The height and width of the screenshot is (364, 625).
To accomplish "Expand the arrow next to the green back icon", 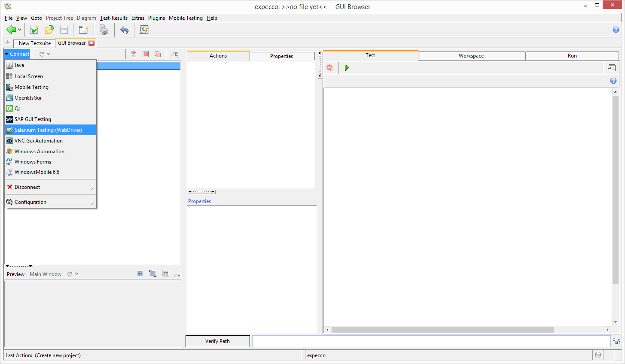I will (x=20, y=30).
